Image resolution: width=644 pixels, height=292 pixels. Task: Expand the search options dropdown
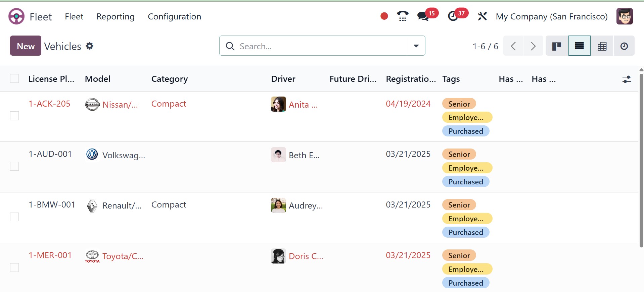click(416, 46)
